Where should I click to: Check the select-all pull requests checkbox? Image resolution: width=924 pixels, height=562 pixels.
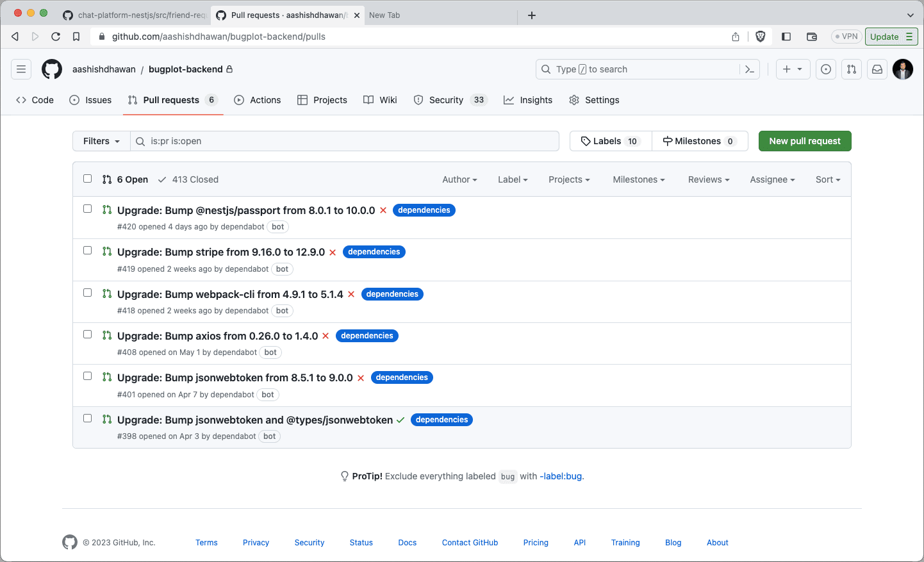click(x=88, y=179)
